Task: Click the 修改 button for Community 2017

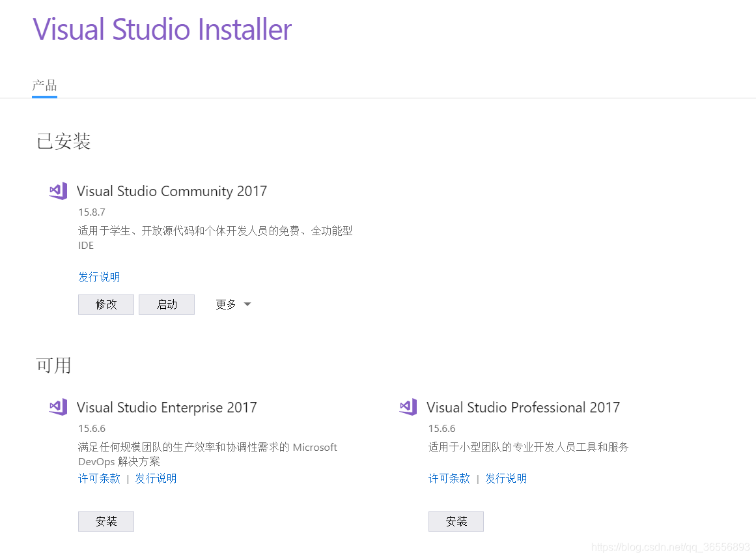Action: 106,304
